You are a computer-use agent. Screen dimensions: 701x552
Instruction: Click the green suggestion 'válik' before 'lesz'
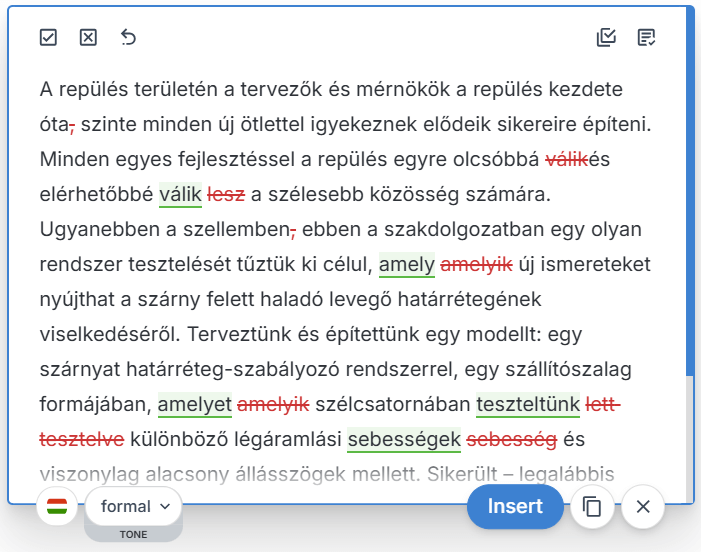coord(180,194)
